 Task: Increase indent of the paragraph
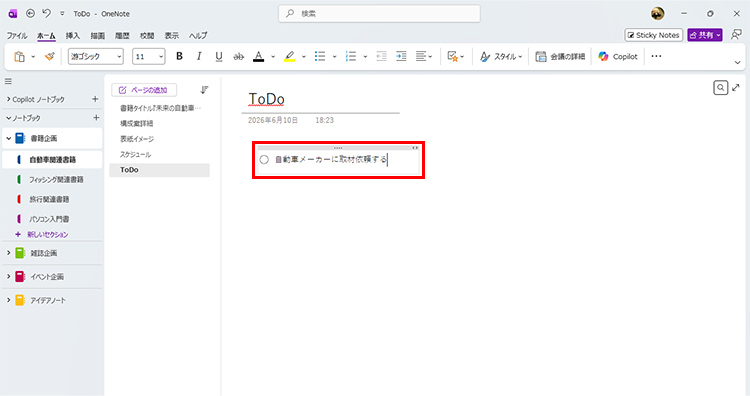click(x=401, y=56)
